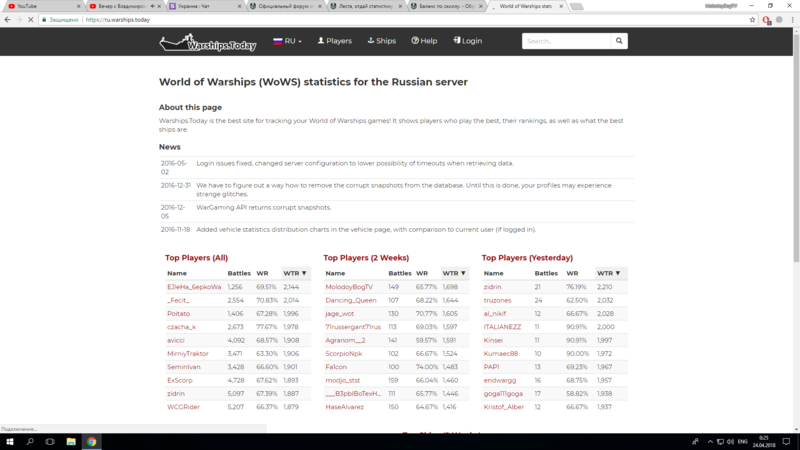800x450 pixels.
Task: Open the RU language dropdown
Action: [x=287, y=41]
